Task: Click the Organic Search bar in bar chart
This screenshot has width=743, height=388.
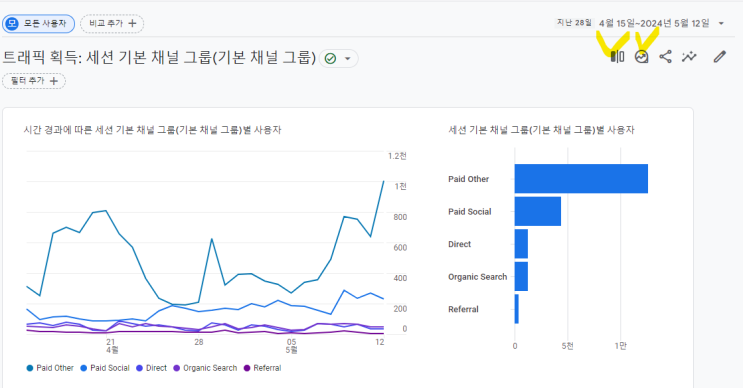Action: point(521,276)
